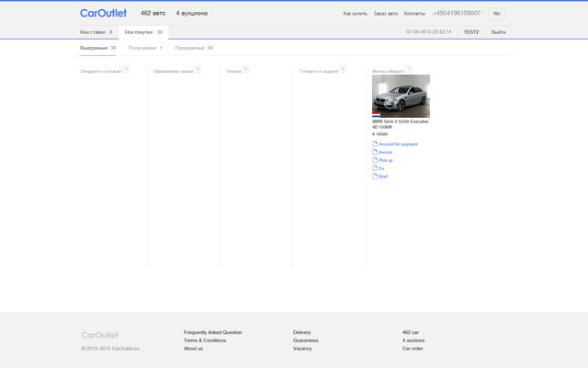Screen dimensions: 588x368
Task: Open the Как купить menu item
Action: tap(355, 14)
